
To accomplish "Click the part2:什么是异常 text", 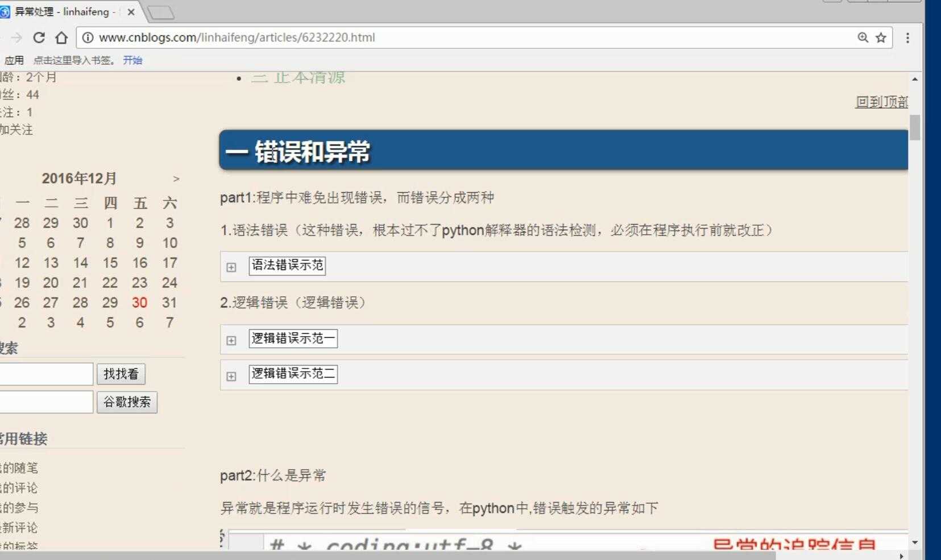I will coord(273,475).
